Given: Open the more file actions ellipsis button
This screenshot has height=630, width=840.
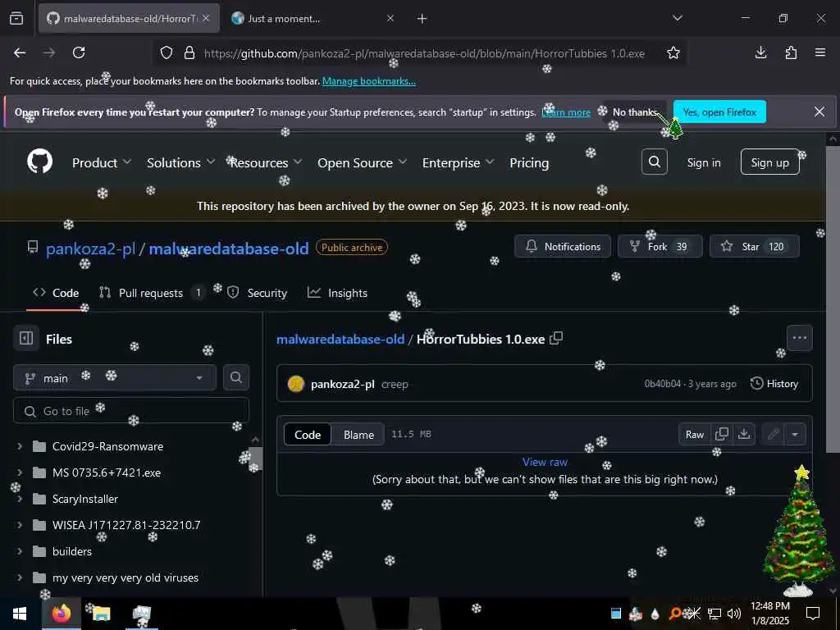Looking at the screenshot, I should click(x=799, y=338).
